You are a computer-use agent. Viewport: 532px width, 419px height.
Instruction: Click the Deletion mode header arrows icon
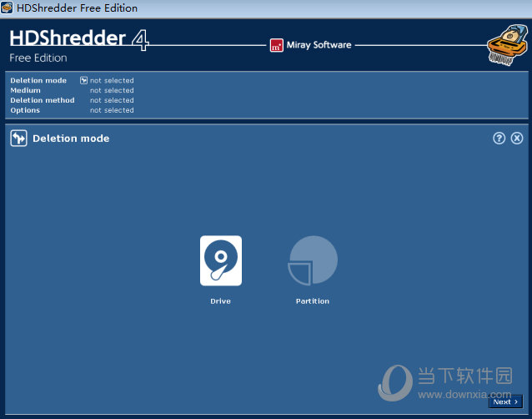(18, 139)
